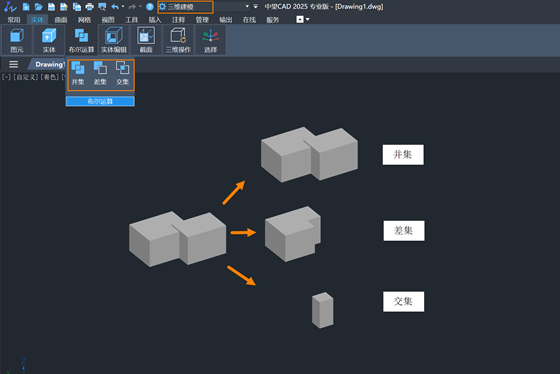This screenshot has width=560, height=374.
Task: Select the original overlapping boxes solid
Action: tap(178, 239)
